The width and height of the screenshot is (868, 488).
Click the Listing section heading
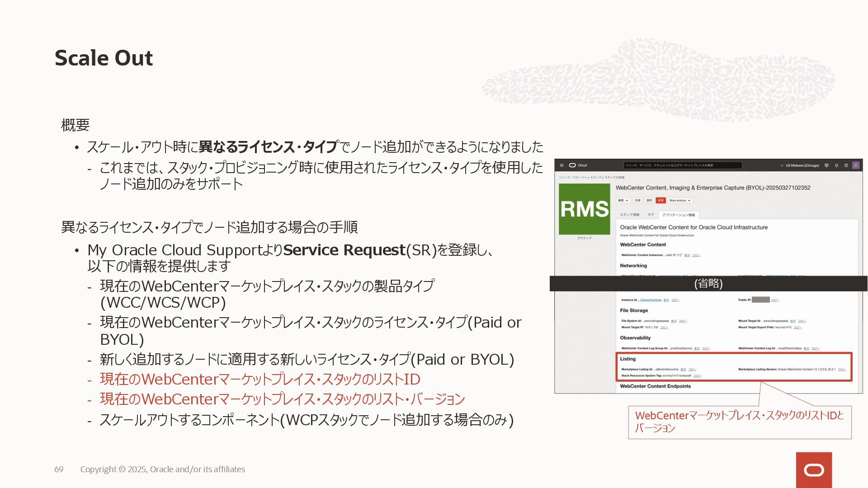coord(627,359)
